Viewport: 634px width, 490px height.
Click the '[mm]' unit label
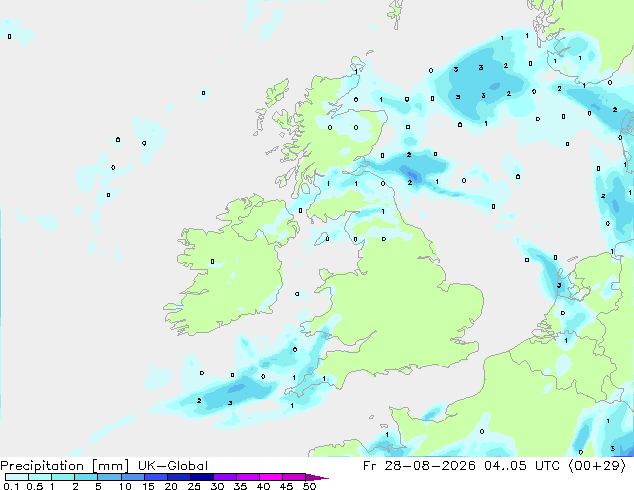(110, 466)
